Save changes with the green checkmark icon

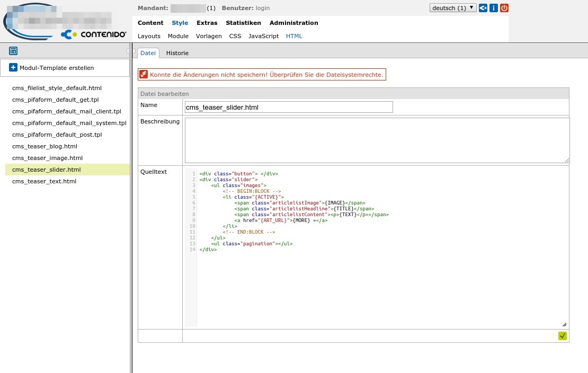[563, 335]
